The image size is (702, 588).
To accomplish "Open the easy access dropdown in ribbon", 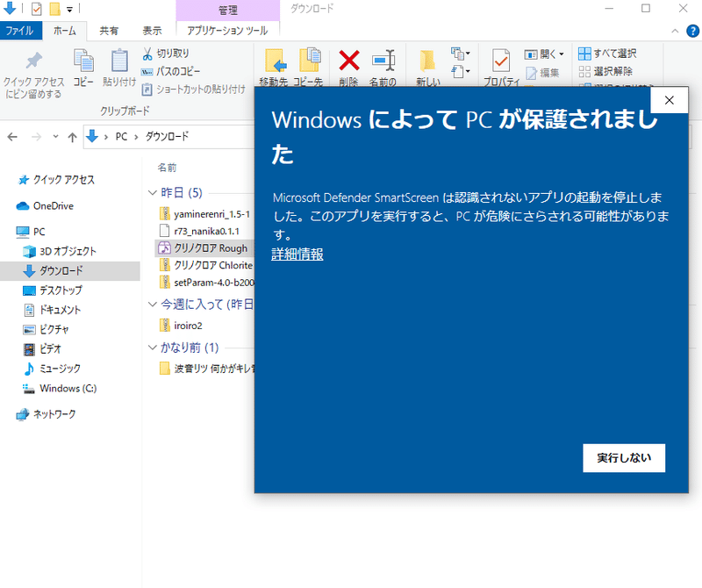I will tap(461, 72).
